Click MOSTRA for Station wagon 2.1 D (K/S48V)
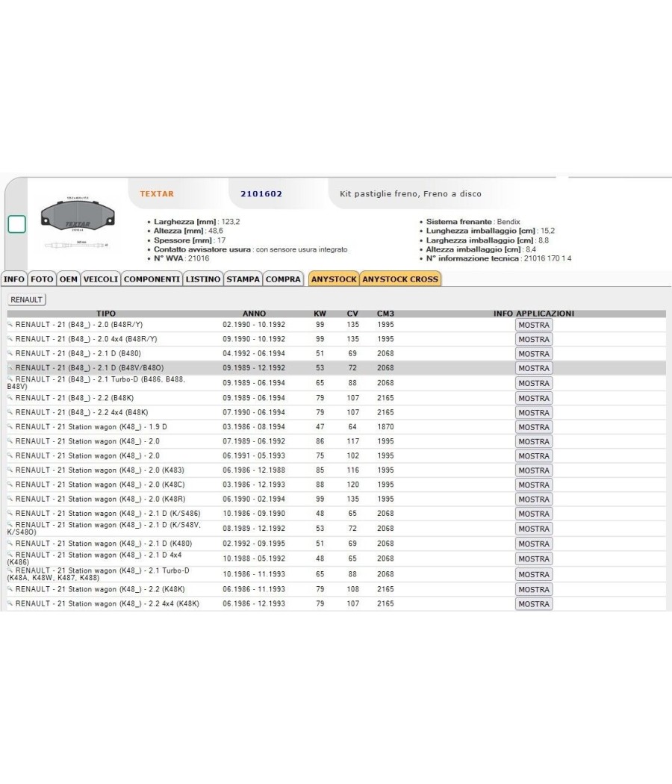 [x=534, y=529]
